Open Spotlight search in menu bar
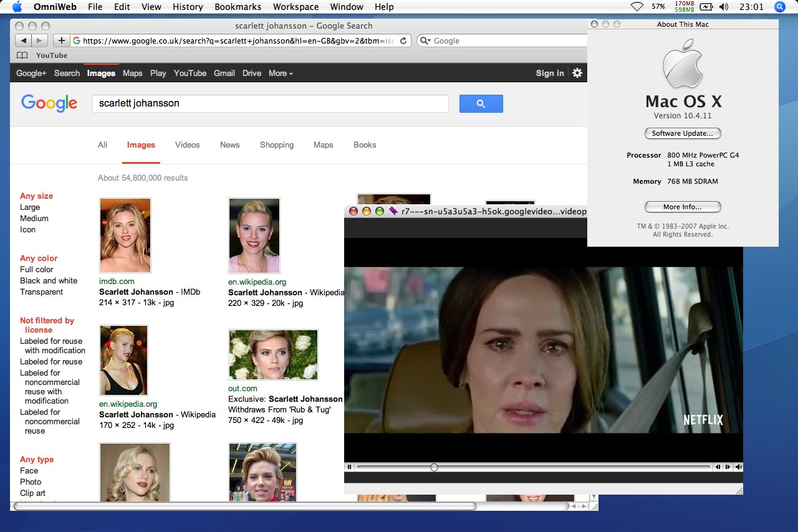Viewport: 798px width, 532px height. pos(780,7)
